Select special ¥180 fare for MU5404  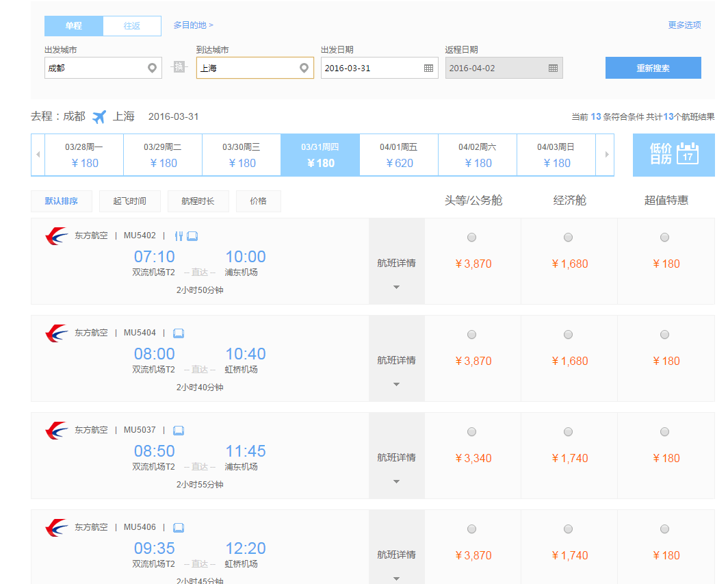(665, 335)
